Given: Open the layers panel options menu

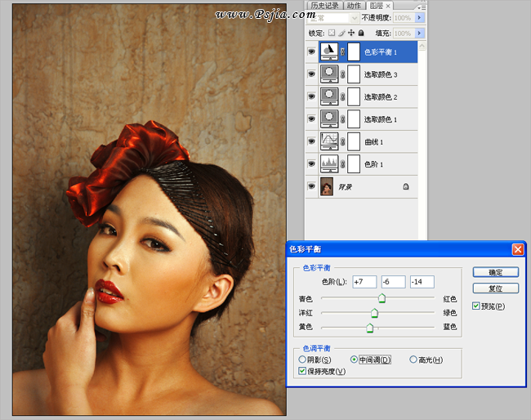Looking at the screenshot, I should 422,6.
